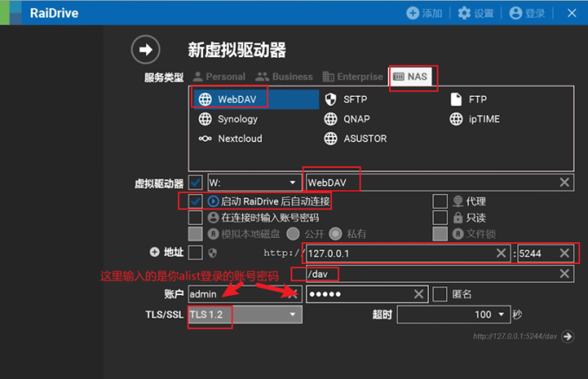This screenshot has height=379, width=588.
Task: Toggle the simulate local disk checkbox
Action: coord(195,234)
